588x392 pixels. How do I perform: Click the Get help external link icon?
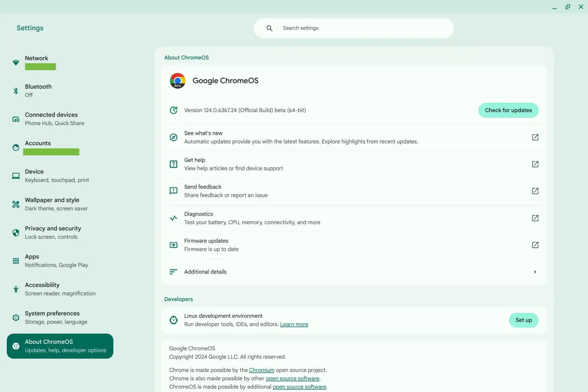(x=535, y=164)
